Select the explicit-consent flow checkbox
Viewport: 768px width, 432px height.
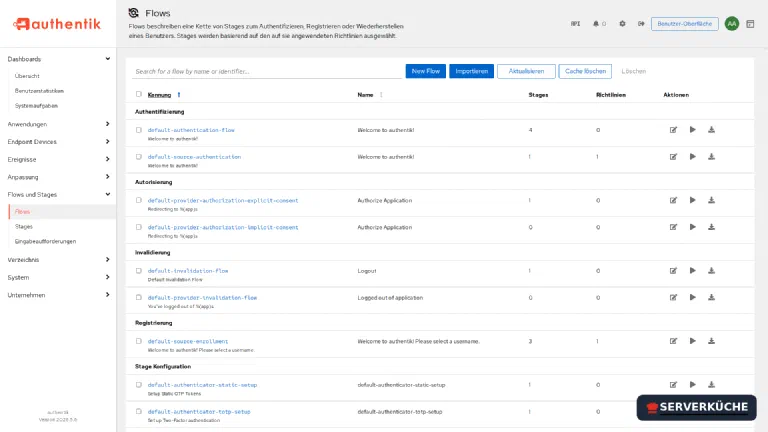click(139, 200)
